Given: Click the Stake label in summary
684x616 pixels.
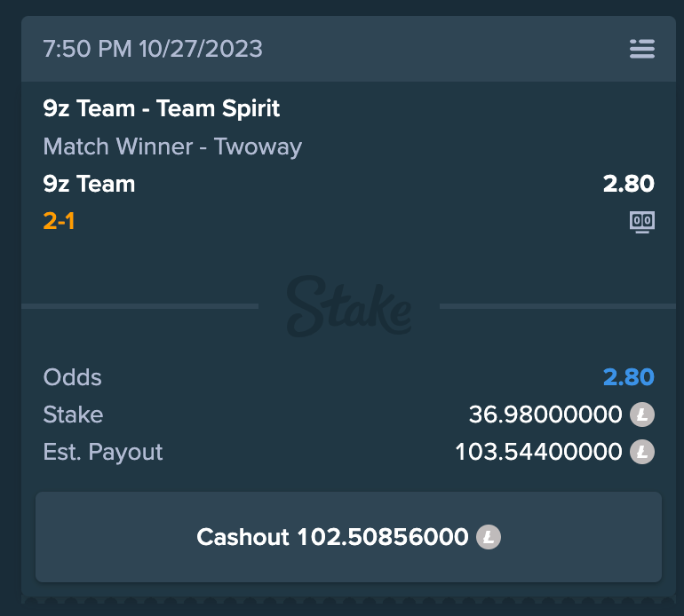Looking at the screenshot, I should [73, 415].
